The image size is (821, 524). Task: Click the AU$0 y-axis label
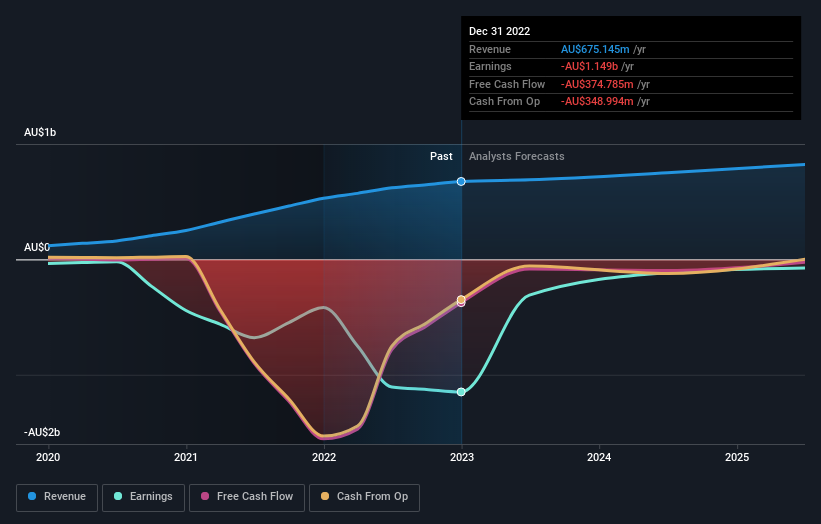[37, 247]
